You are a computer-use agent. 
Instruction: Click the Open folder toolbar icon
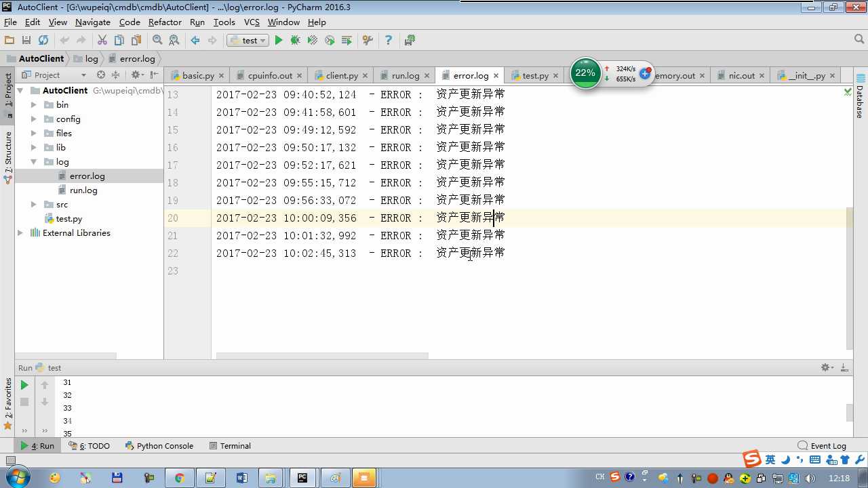point(9,41)
